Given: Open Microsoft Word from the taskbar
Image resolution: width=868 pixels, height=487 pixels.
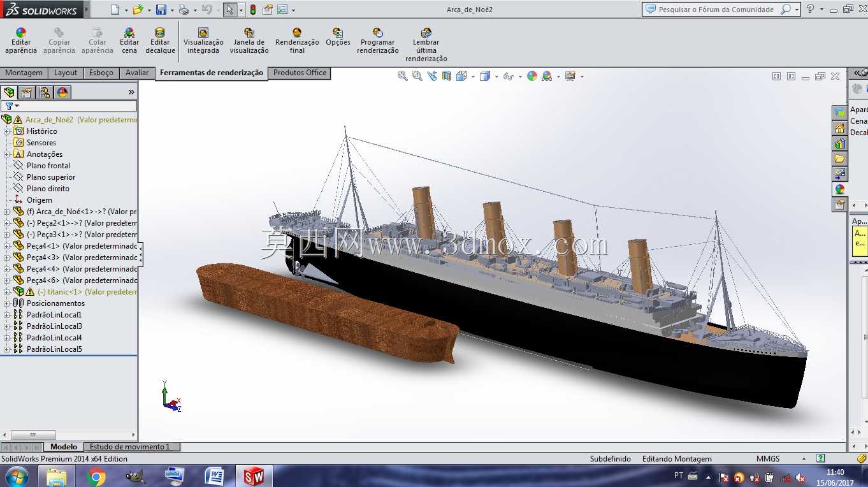Looking at the screenshot, I should tap(215, 476).
